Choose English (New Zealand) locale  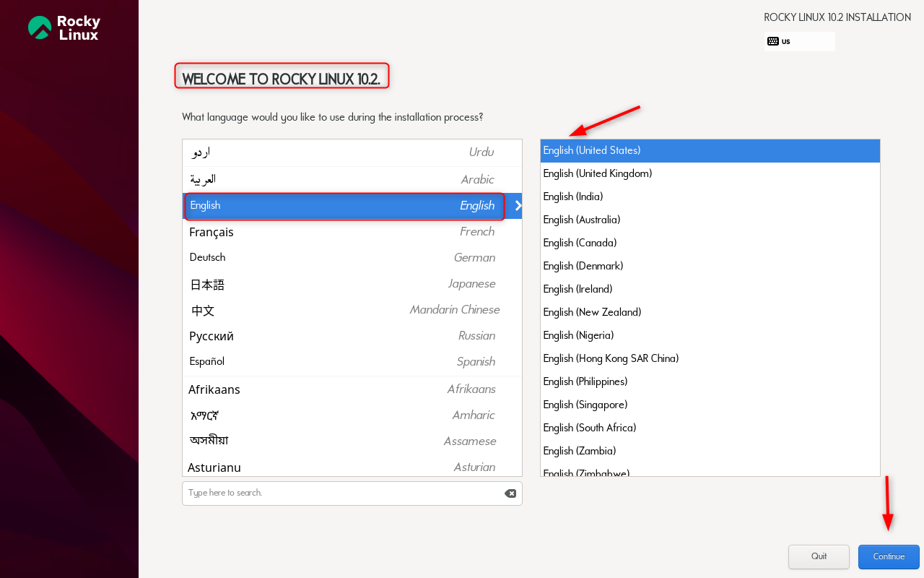coord(710,312)
